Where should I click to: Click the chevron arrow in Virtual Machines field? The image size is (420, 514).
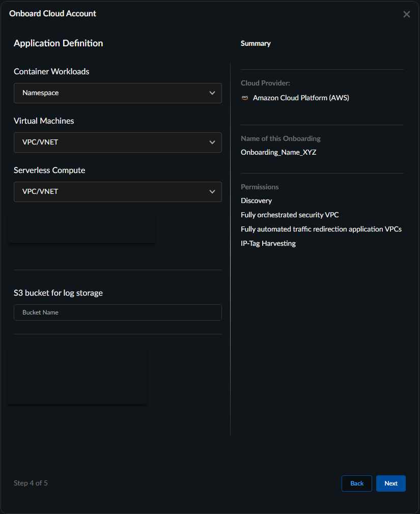(212, 142)
